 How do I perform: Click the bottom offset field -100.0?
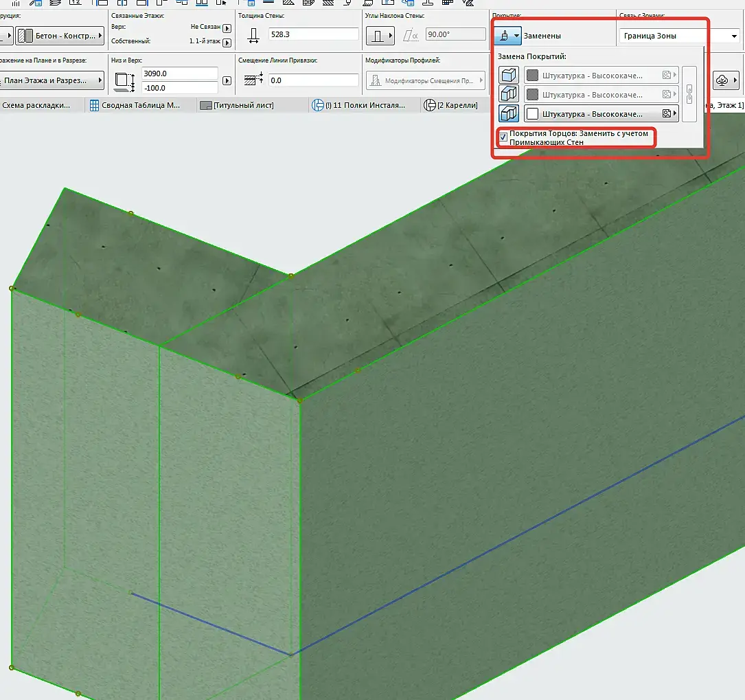[x=180, y=88]
